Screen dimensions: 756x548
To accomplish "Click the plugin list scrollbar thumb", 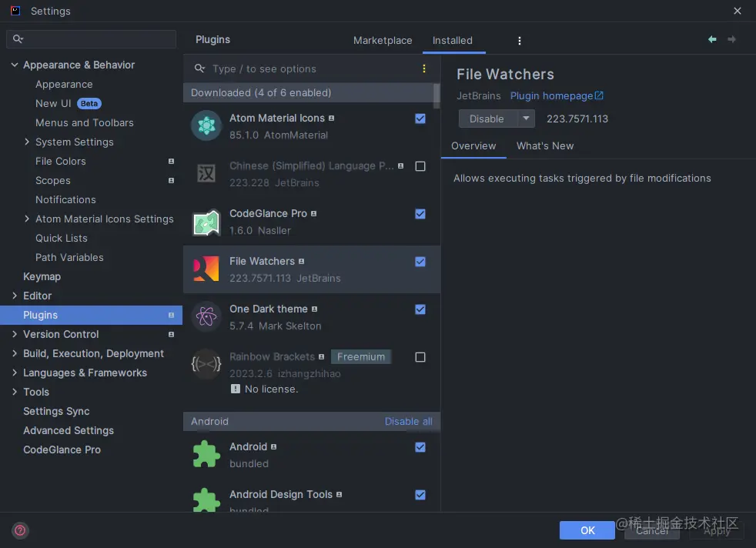I will [x=437, y=96].
